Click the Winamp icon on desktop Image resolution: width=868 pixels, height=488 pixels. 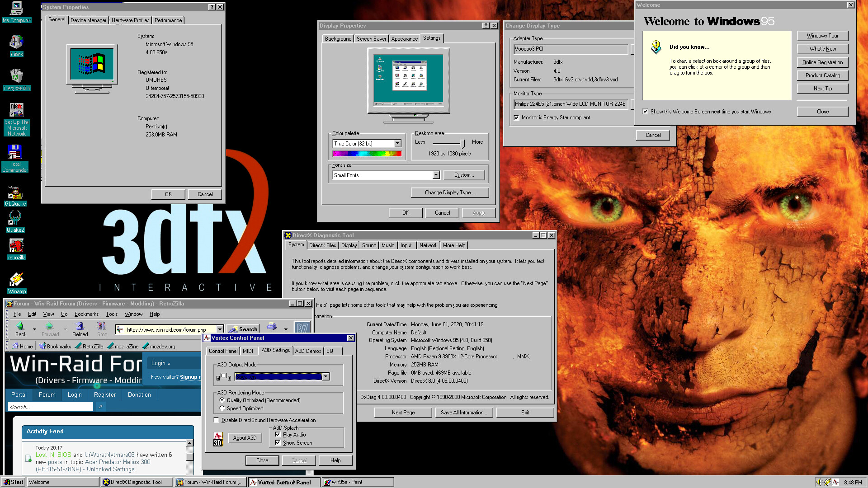point(16,281)
